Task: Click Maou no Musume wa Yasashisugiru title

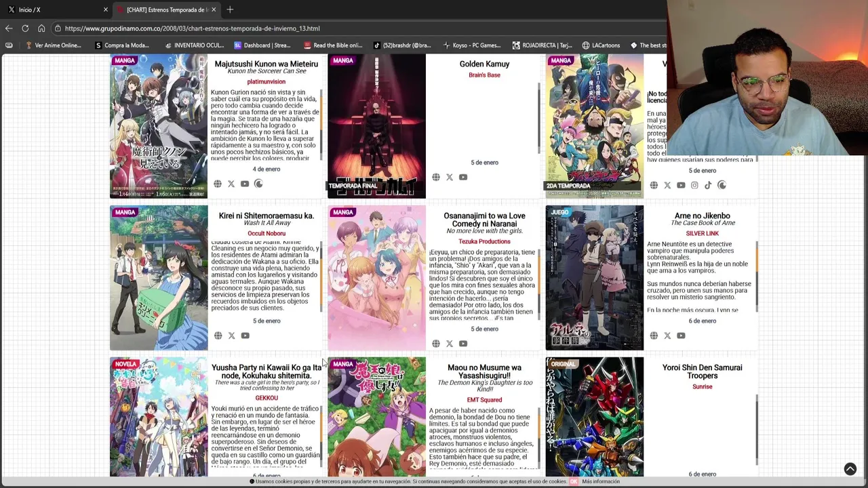Action: point(484,371)
